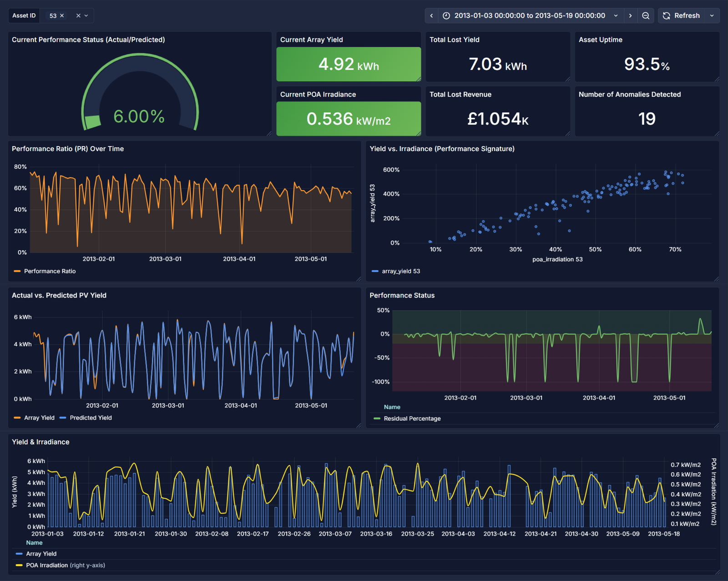Open Performance Ratio (PR) Over Time panel title
Viewport: 728px width, 581px height.
coord(68,149)
